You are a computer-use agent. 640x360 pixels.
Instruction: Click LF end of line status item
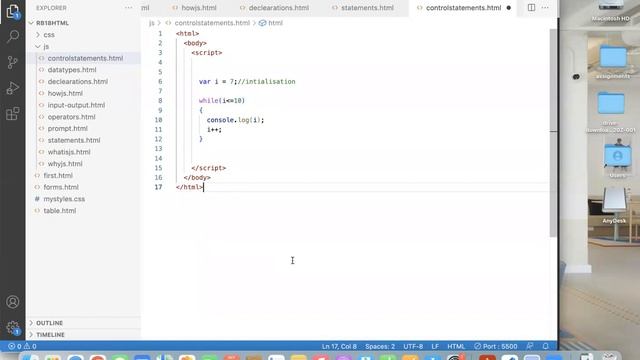tap(435, 346)
